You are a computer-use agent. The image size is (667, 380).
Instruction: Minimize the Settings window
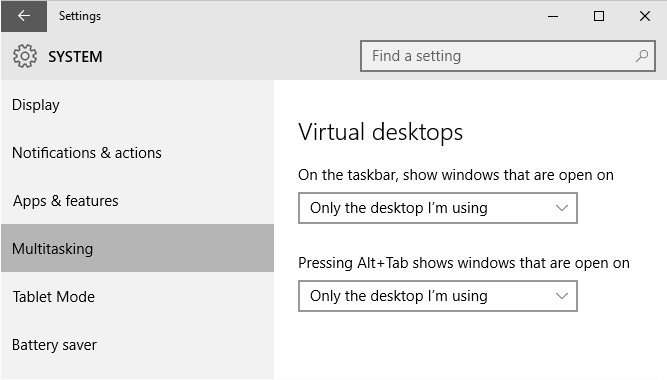(x=553, y=16)
